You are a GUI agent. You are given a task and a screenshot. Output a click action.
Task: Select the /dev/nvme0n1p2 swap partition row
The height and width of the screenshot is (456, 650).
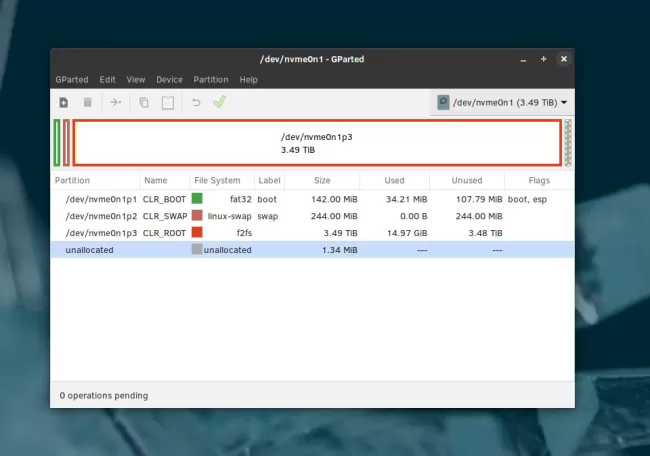coord(101,215)
